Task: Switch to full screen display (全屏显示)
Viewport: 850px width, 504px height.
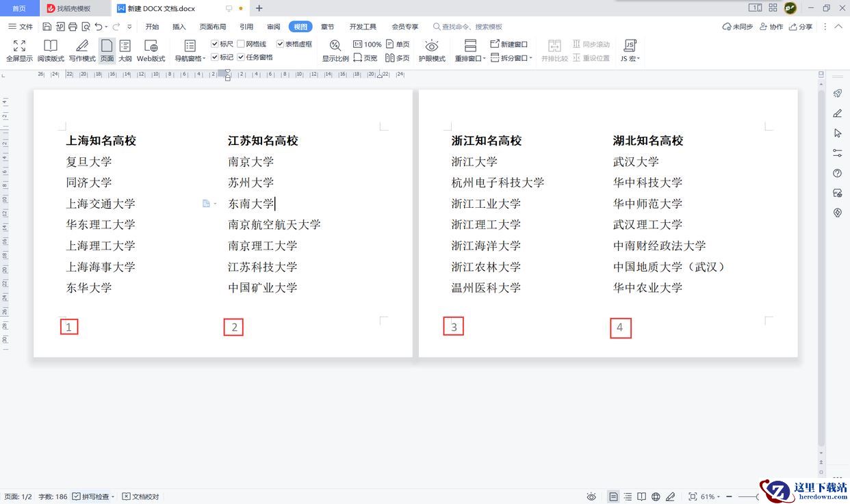Action: click(x=19, y=51)
